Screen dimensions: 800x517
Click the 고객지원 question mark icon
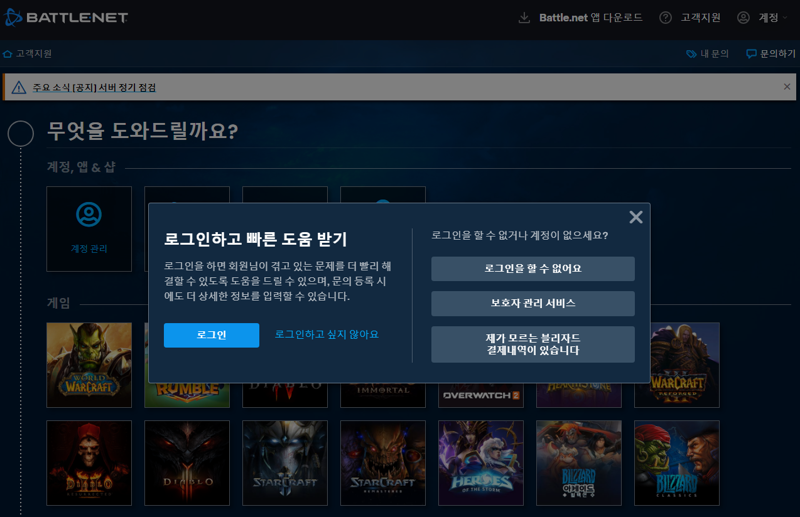[665, 18]
